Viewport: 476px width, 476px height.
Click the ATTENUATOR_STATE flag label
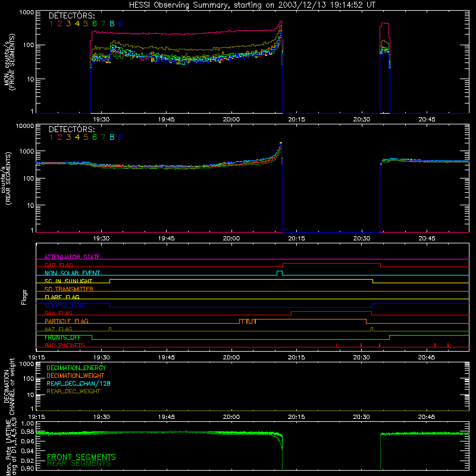point(72,257)
